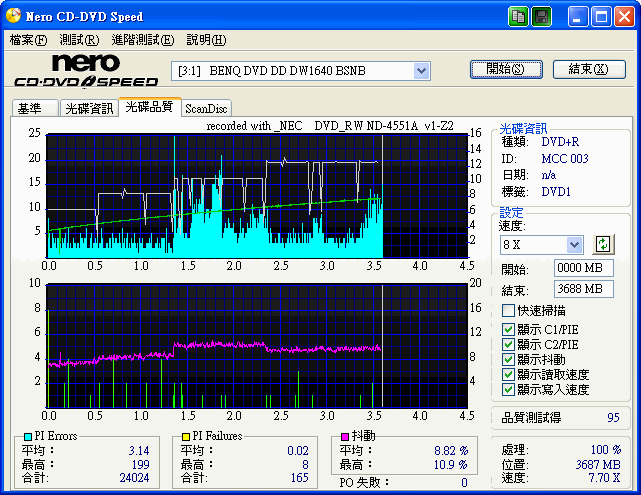
Task: Click the 結束 field showing 3688 MB
Action: pos(584,289)
